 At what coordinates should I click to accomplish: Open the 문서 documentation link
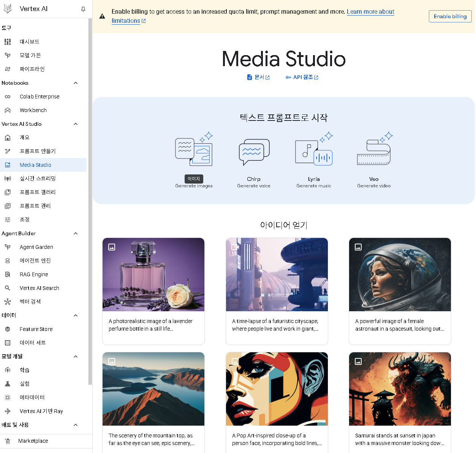click(258, 77)
